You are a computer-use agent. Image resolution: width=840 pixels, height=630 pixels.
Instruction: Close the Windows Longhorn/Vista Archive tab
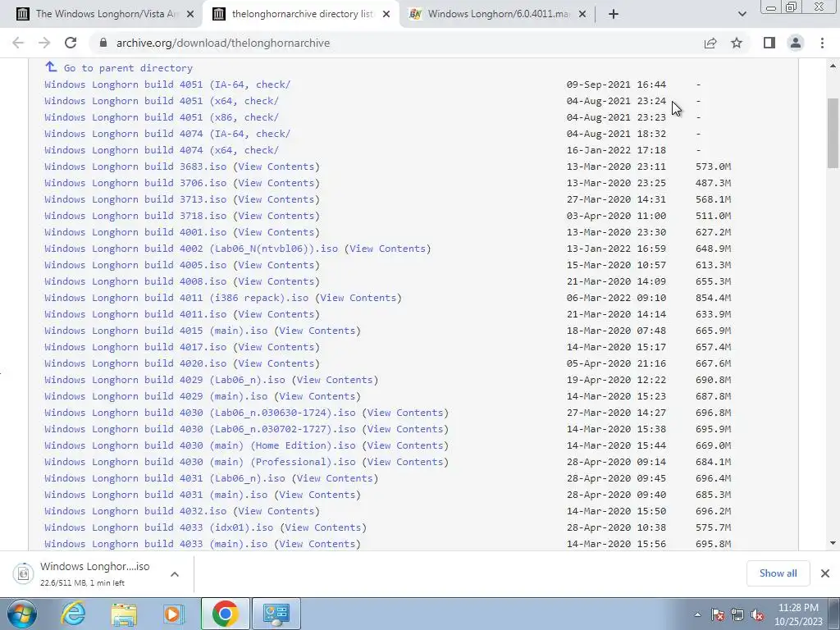[190, 14]
